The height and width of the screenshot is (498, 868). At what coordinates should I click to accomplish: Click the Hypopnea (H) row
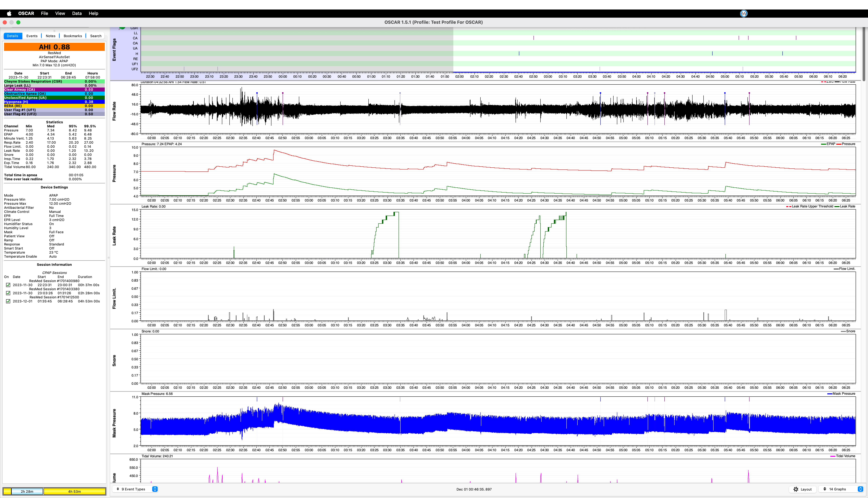(54, 102)
